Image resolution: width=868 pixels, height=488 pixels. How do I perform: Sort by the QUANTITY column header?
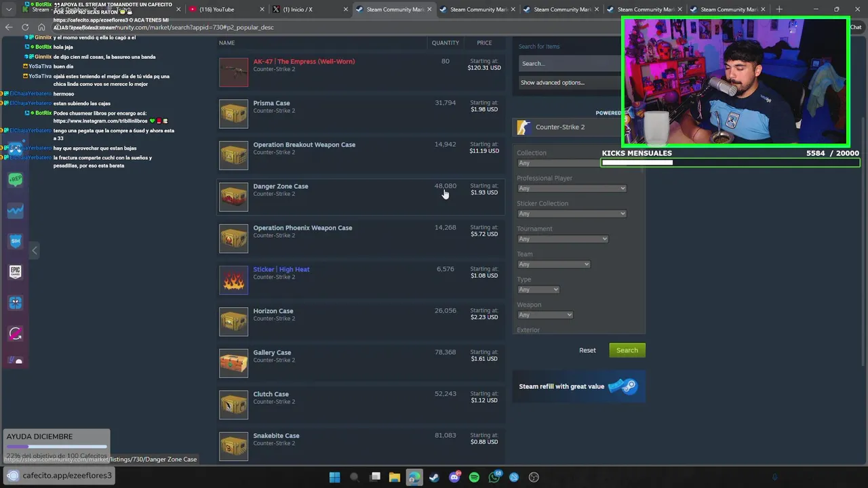click(446, 43)
